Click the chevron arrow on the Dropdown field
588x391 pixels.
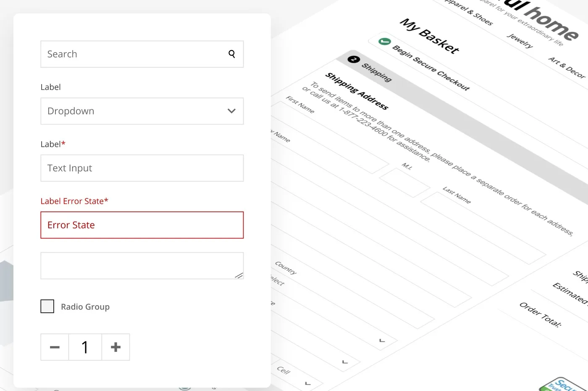click(231, 111)
